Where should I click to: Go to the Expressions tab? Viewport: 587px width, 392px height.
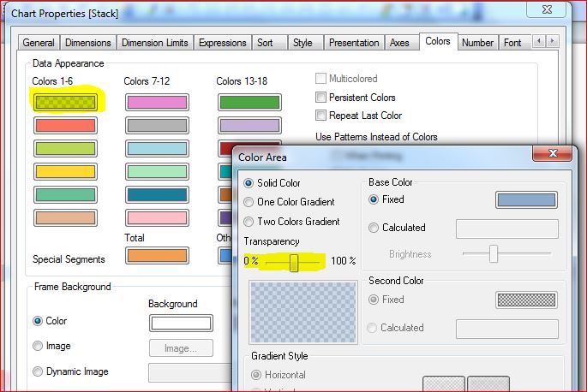coord(222,43)
